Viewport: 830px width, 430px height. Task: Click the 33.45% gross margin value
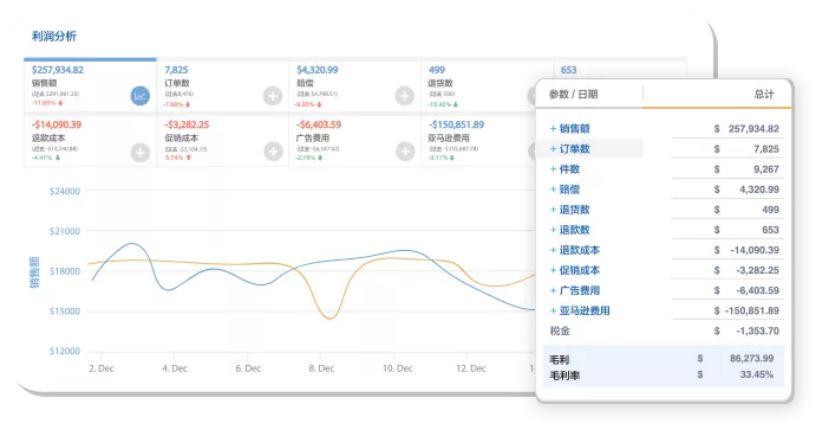click(x=757, y=374)
